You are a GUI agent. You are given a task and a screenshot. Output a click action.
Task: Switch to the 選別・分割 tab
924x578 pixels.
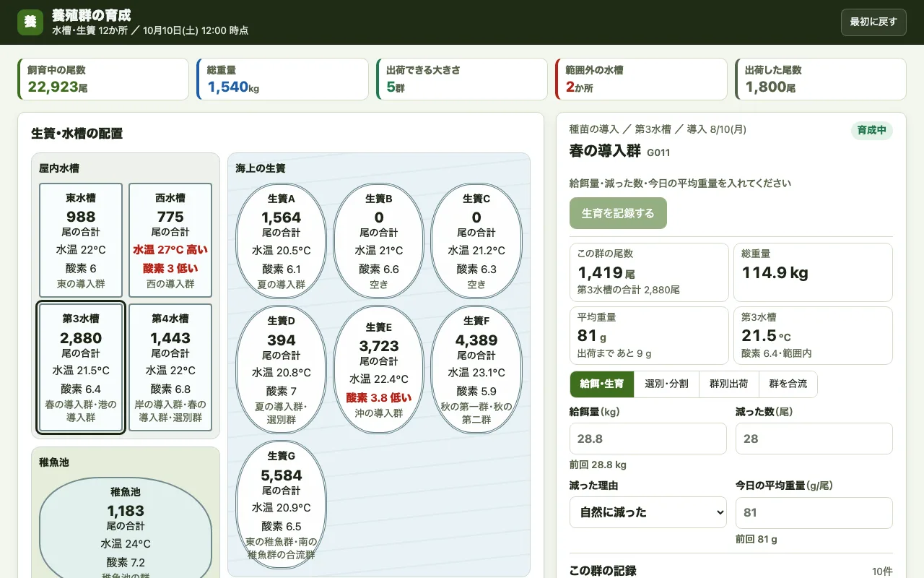tap(666, 384)
